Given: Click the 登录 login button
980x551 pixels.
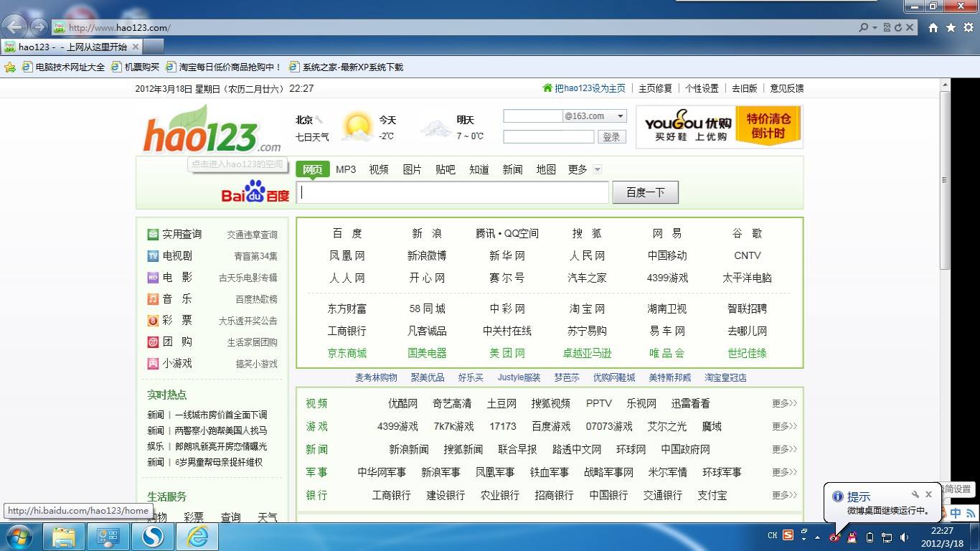Looking at the screenshot, I should [x=611, y=136].
